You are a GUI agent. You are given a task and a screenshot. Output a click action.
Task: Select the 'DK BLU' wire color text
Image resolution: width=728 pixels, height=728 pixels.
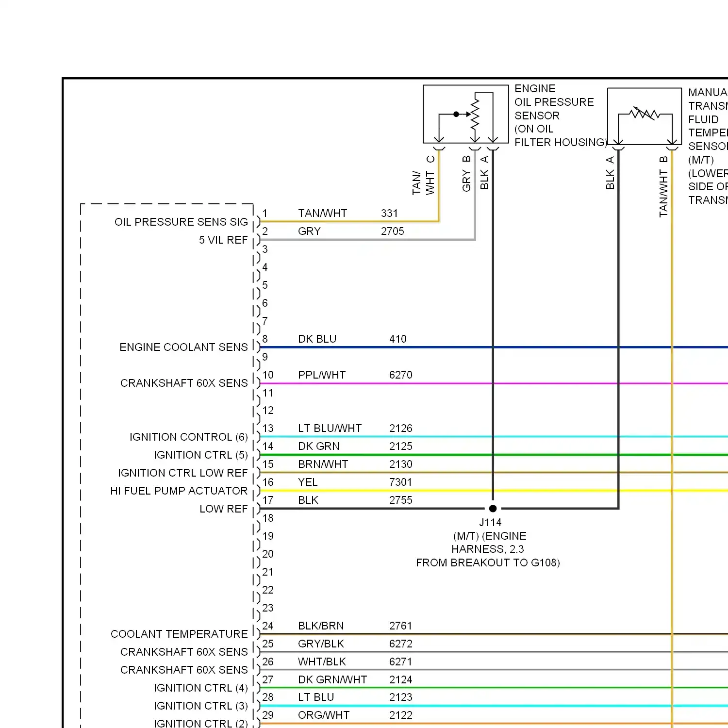pos(317,339)
